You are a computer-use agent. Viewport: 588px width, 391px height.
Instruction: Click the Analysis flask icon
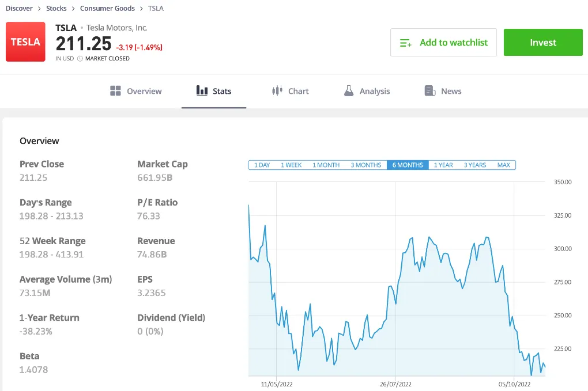(349, 90)
